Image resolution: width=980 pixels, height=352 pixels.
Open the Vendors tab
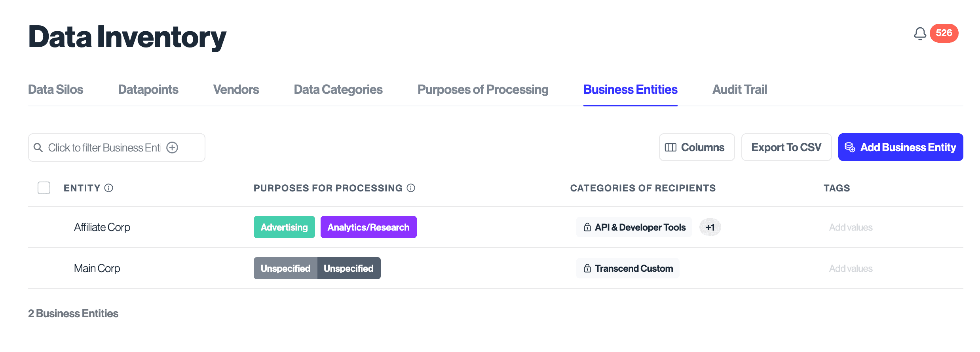tap(236, 90)
